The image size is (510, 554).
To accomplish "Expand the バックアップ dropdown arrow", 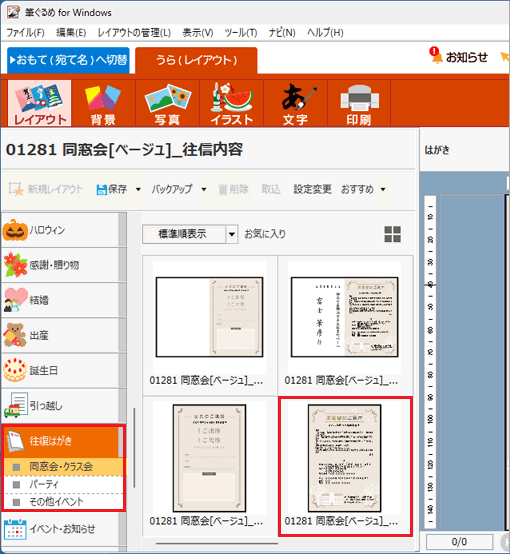I will pyautogui.click(x=204, y=189).
